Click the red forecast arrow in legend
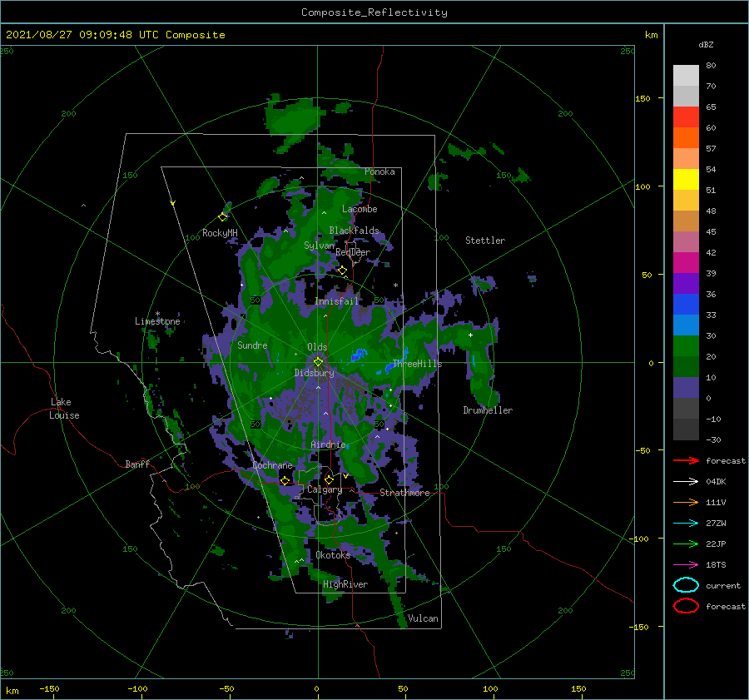 686,460
